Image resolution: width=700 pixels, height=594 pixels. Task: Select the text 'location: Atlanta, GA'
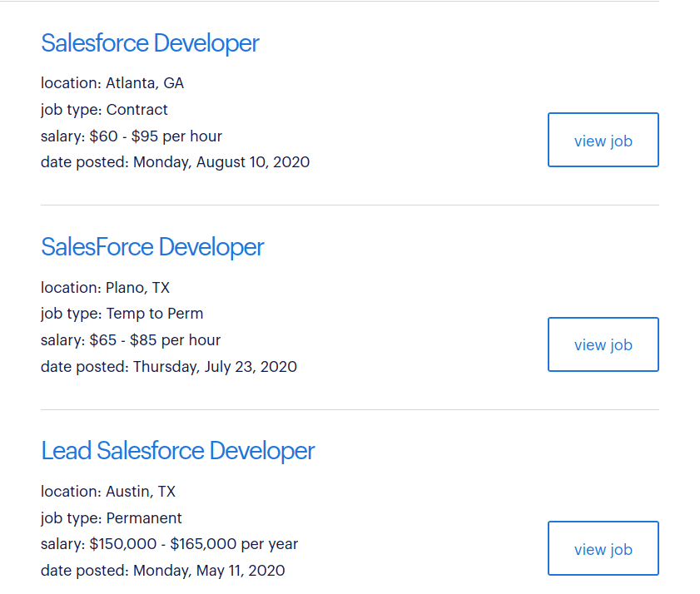(x=112, y=83)
